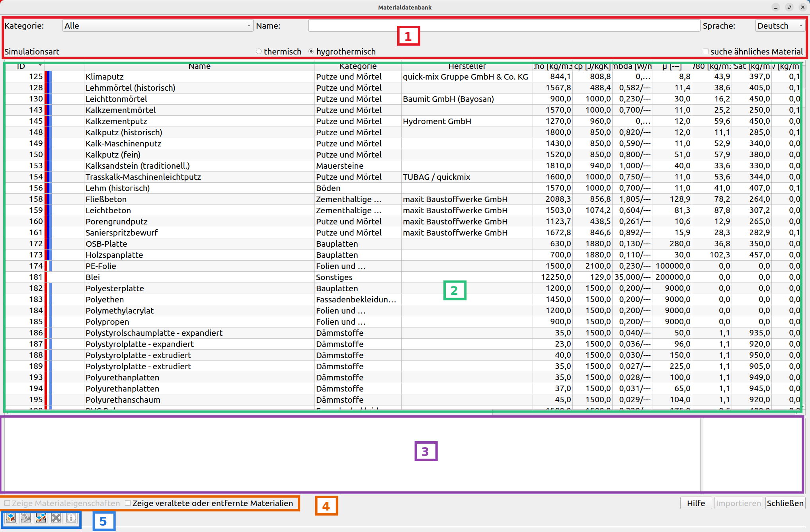Click the material info icon

click(x=71, y=518)
